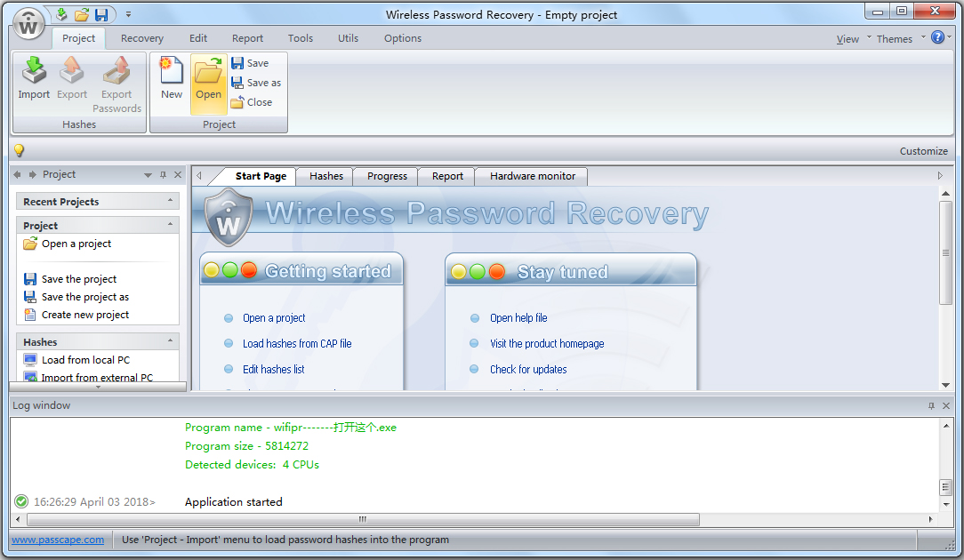This screenshot has width=964, height=560.
Task: Click the Customize button
Action: tap(923, 151)
